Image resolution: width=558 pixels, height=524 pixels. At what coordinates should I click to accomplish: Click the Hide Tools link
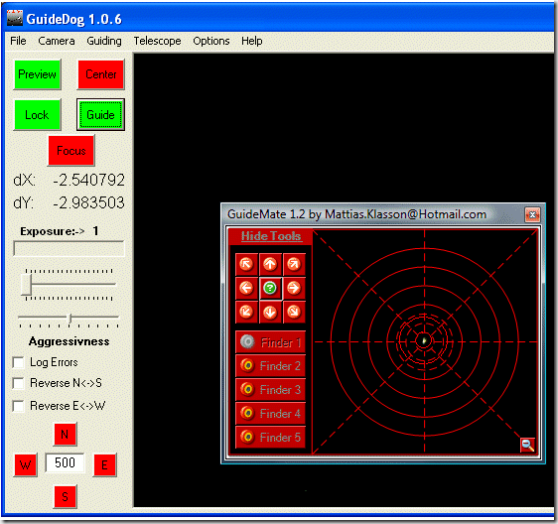coord(271,236)
